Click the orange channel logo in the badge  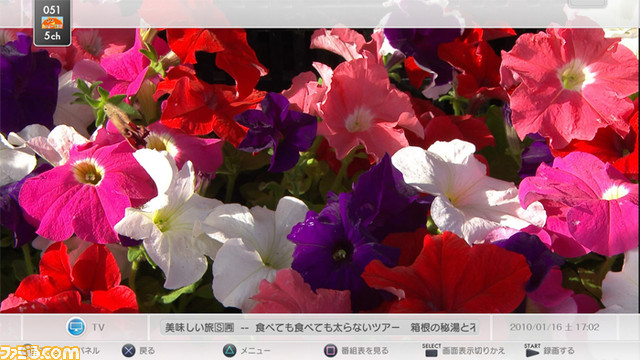tap(52, 23)
